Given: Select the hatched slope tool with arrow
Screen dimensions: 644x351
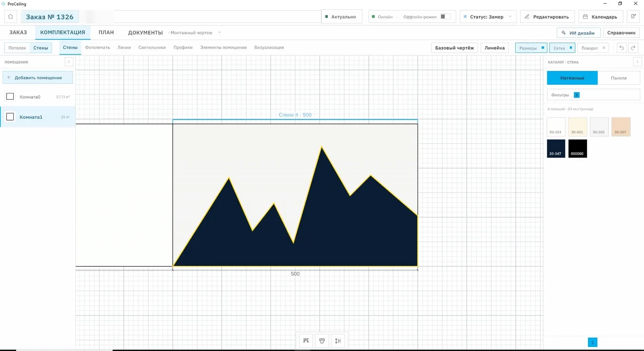Looking at the screenshot, I should click(306, 341).
